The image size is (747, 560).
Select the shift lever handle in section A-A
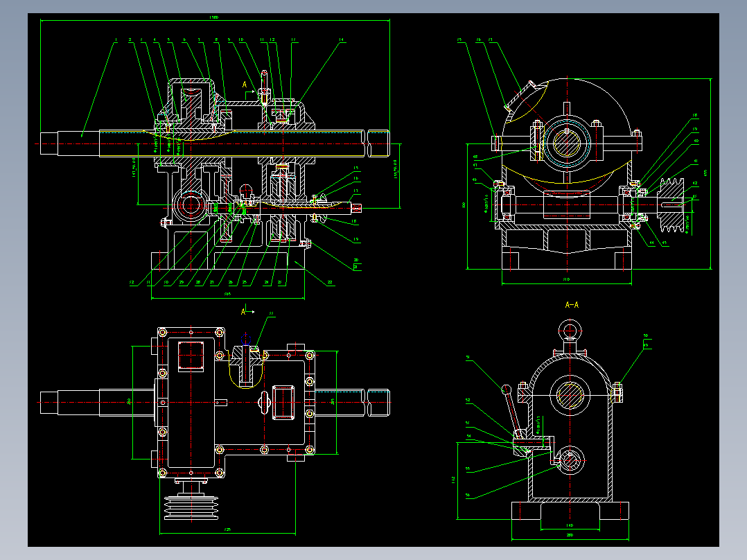(513, 412)
